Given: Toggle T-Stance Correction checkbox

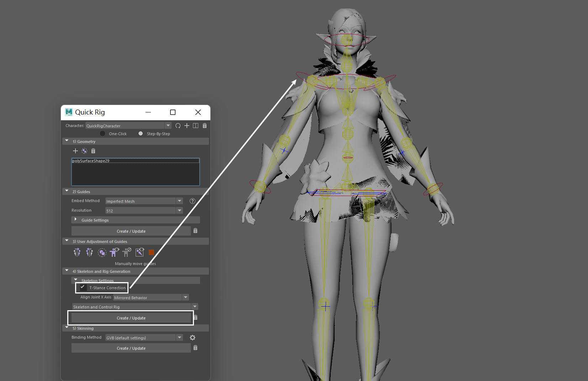Looking at the screenshot, I should [x=83, y=287].
